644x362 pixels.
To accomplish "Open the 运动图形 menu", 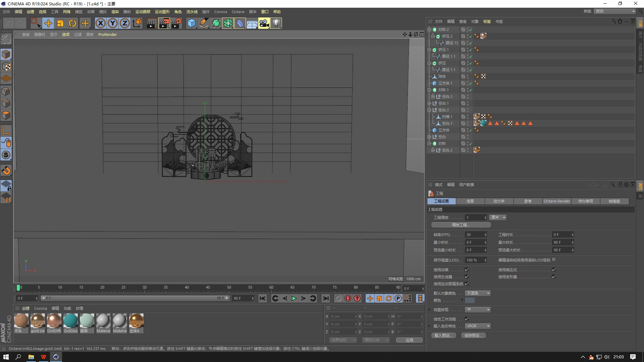I will click(162, 12).
